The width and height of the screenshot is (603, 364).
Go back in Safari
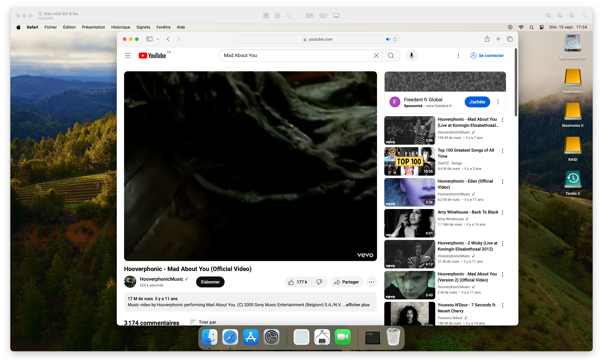point(168,39)
